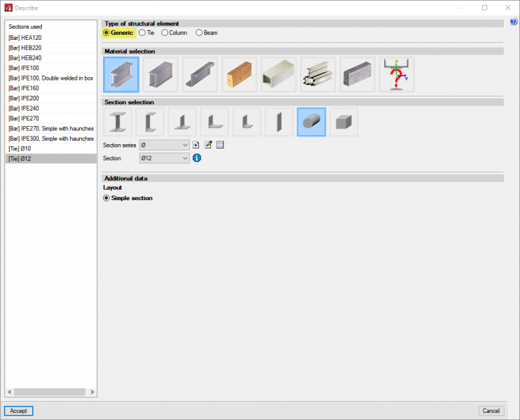The image size is (520, 420).
Task: Select [Bar] HEB240 in sections list
Action: tap(50, 57)
